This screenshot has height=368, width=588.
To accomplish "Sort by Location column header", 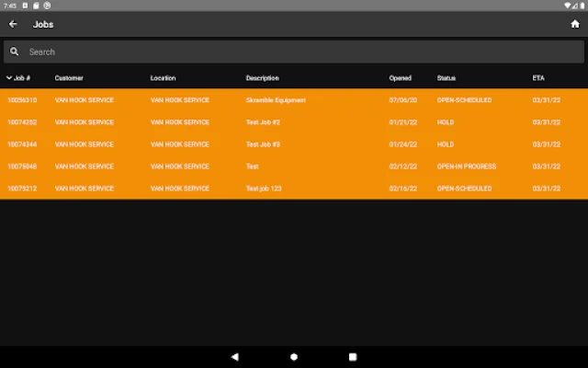I will point(163,78).
